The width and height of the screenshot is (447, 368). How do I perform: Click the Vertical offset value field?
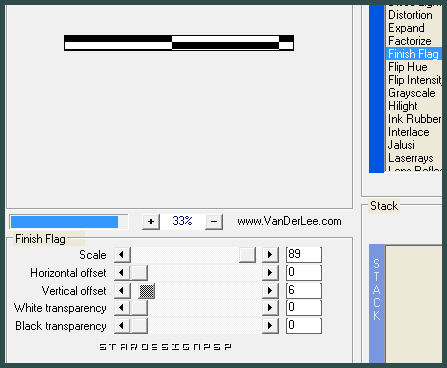tap(304, 290)
